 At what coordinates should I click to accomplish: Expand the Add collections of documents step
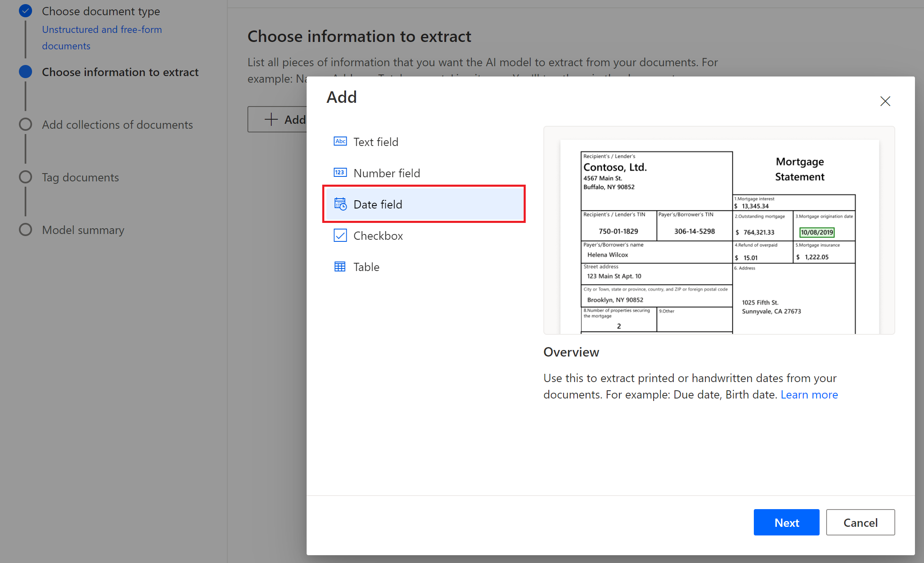click(x=118, y=124)
